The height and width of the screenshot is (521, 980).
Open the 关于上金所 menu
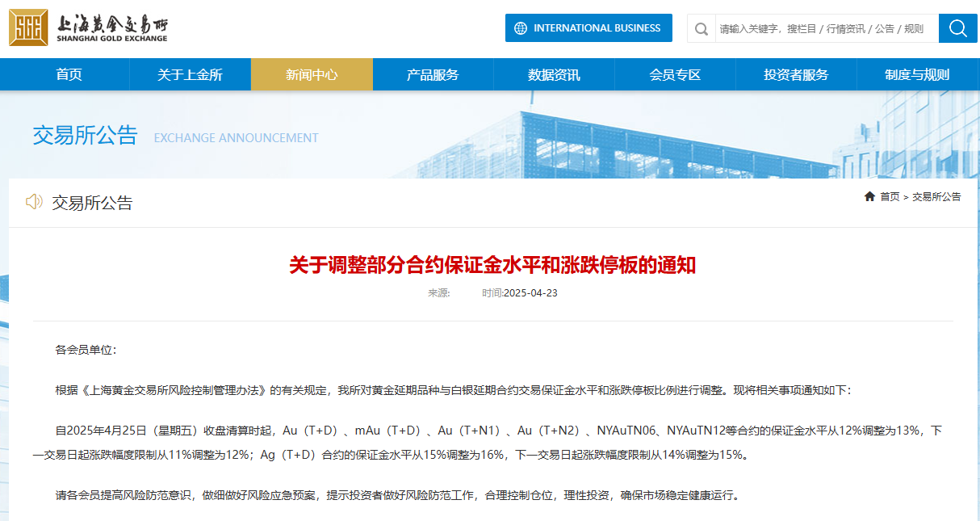191,74
